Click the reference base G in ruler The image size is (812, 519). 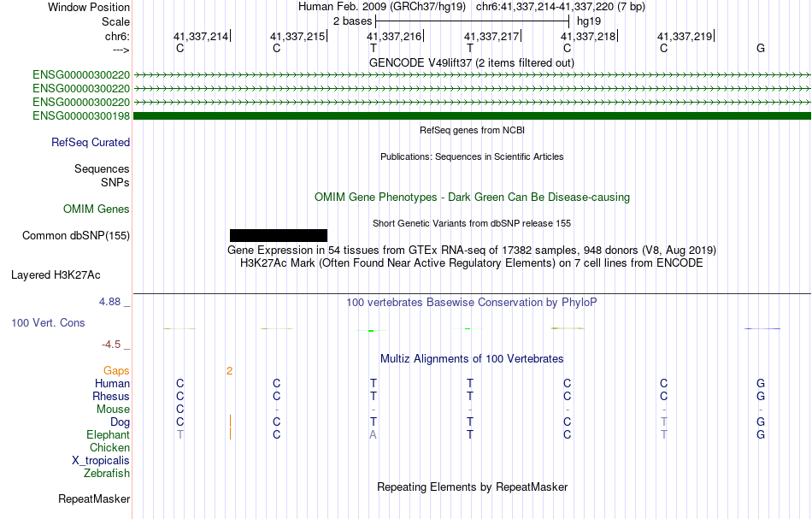760,49
